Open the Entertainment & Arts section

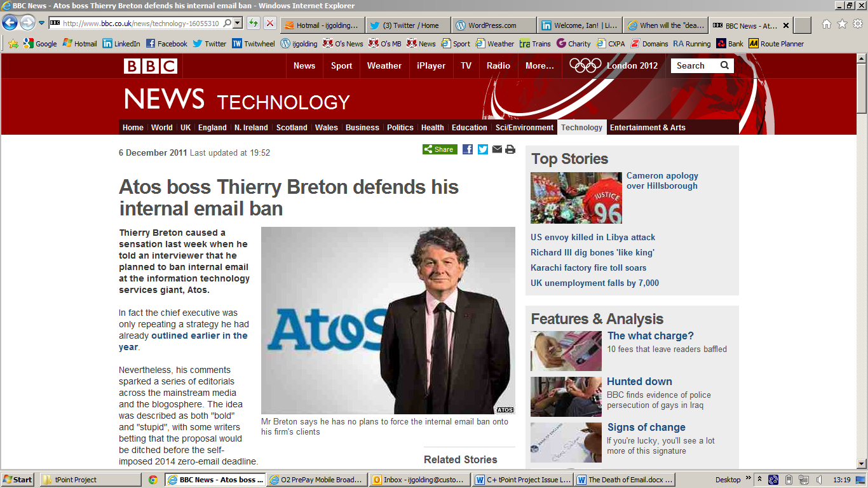[648, 127]
